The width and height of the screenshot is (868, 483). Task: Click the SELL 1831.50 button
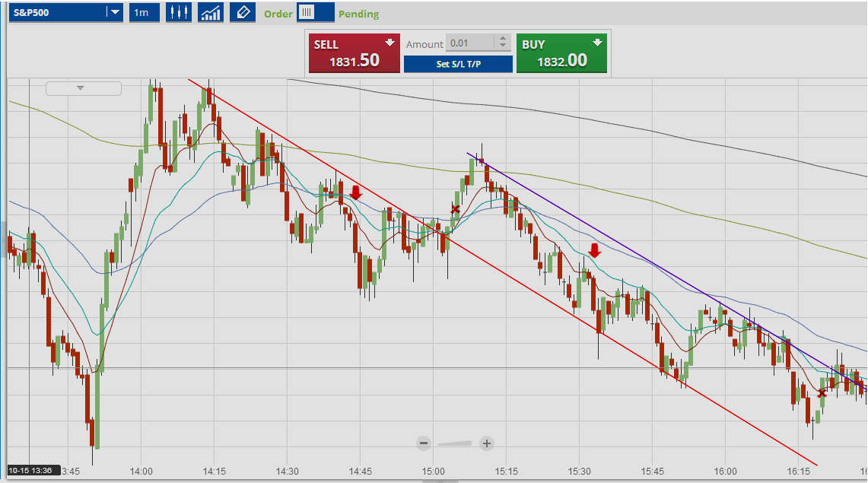tap(355, 53)
